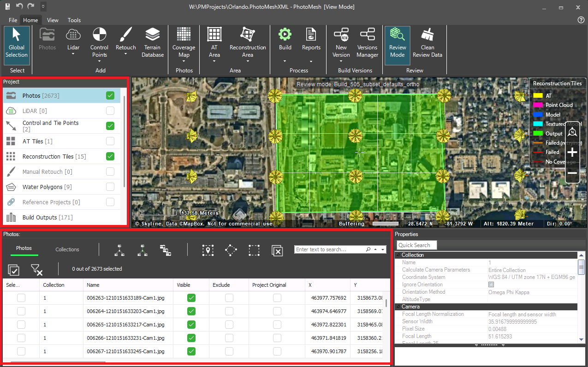
Task: Open the quick access toolbar customize dropdown
Action: [43, 6]
